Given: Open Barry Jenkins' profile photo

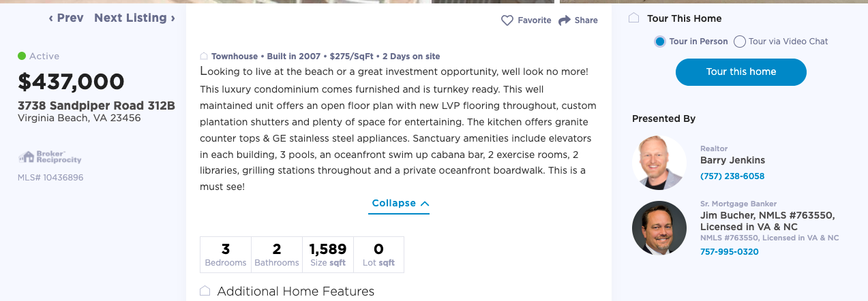Looking at the screenshot, I should 659,162.
